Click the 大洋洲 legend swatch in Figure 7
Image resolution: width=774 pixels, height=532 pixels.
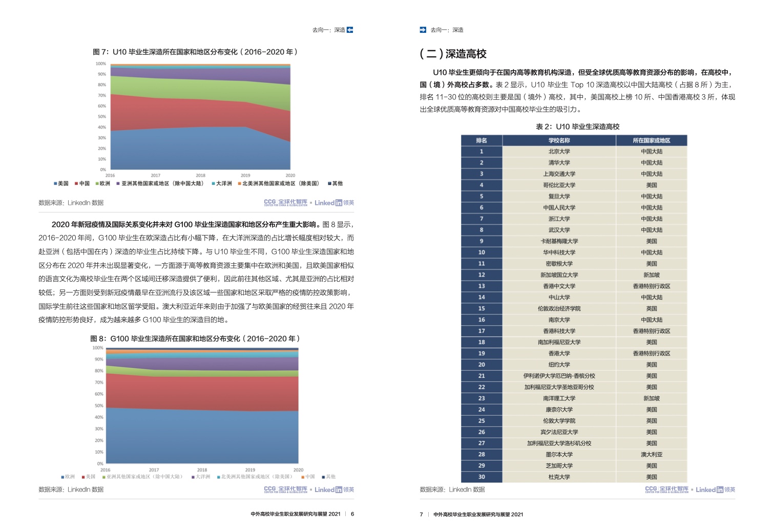(x=213, y=183)
